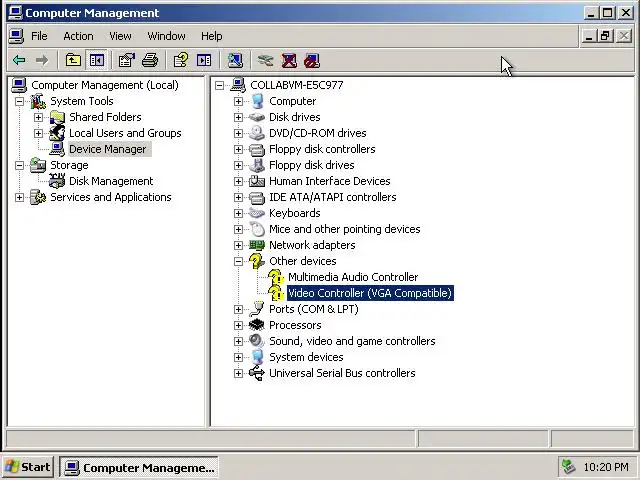Screen dimensions: 640x480
Task: Click the Floppy disk drives icon
Action: click(x=257, y=165)
